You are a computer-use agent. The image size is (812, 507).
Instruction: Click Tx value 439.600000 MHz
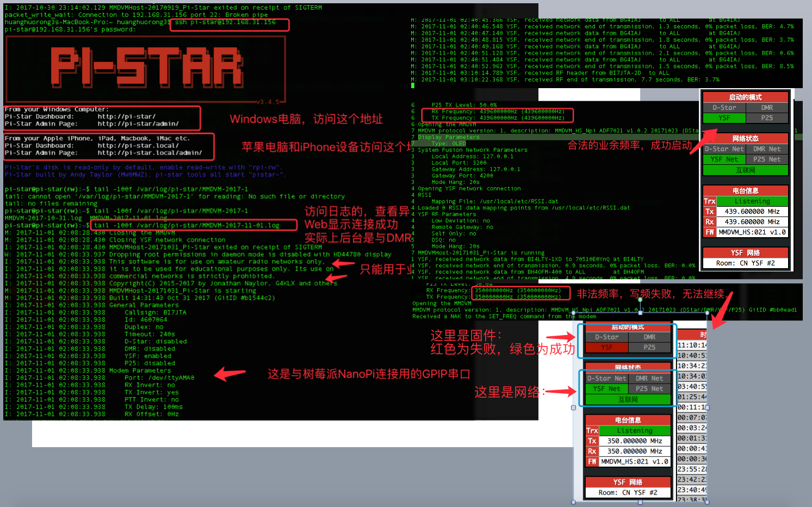tap(752, 212)
